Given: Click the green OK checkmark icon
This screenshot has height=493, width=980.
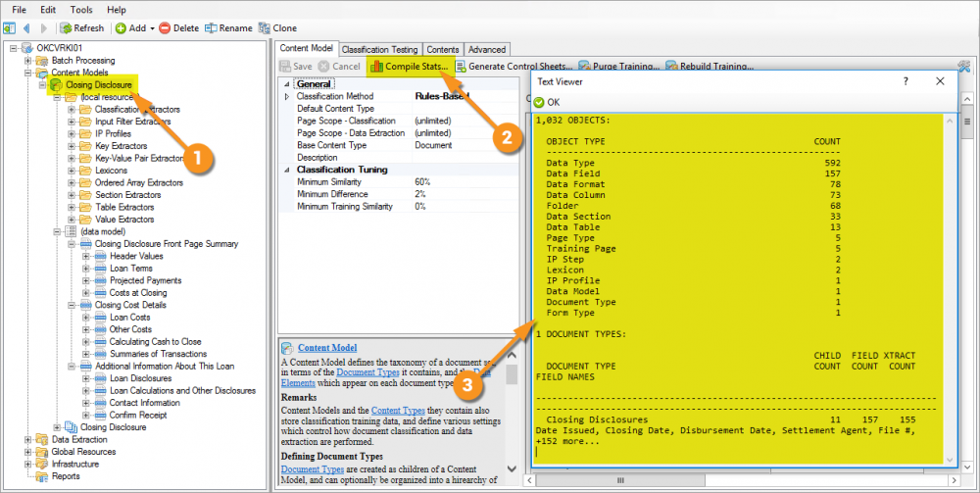Looking at the screenshot, I should pos(539,102).
